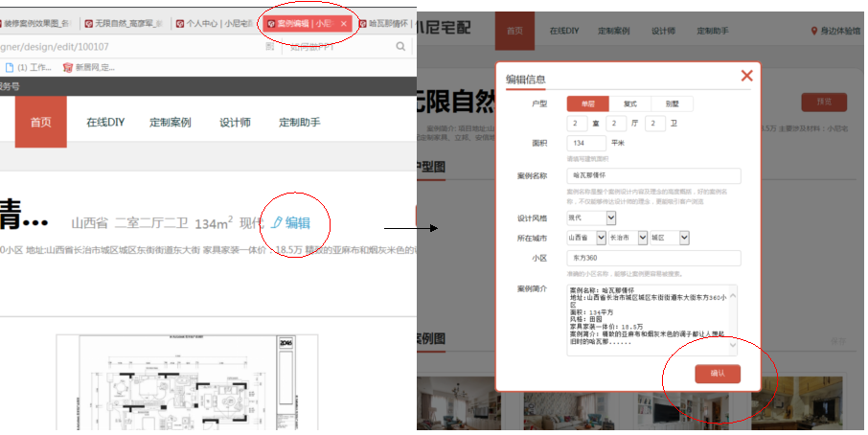Click the pencil 编辑 edit icon
Viewport: 868px width, 435px height.
[x=278, y=222]
